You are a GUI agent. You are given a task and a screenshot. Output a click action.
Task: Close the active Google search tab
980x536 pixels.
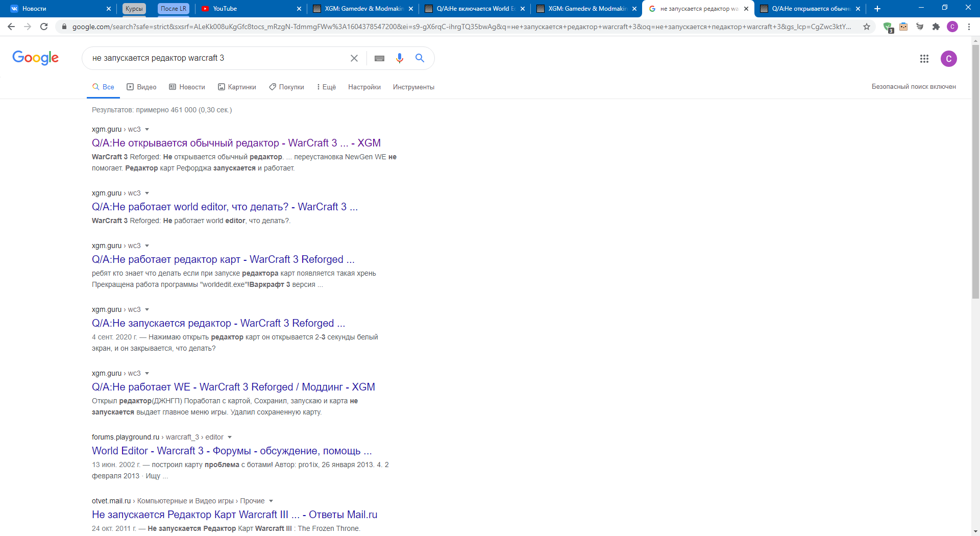[x=746, y=9]
